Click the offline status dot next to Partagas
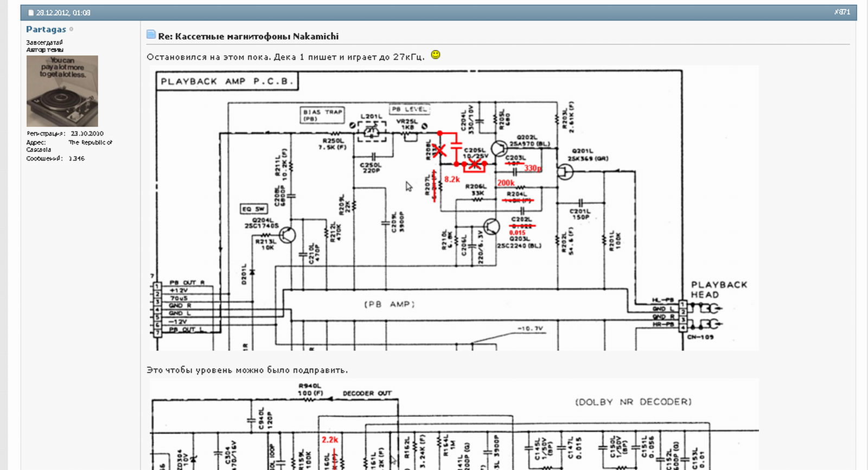868x470 pixels. tap(72, 29)
